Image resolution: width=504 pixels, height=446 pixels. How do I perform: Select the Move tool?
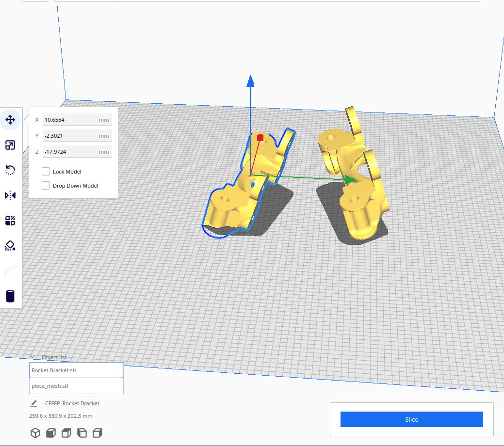[10, 119]
